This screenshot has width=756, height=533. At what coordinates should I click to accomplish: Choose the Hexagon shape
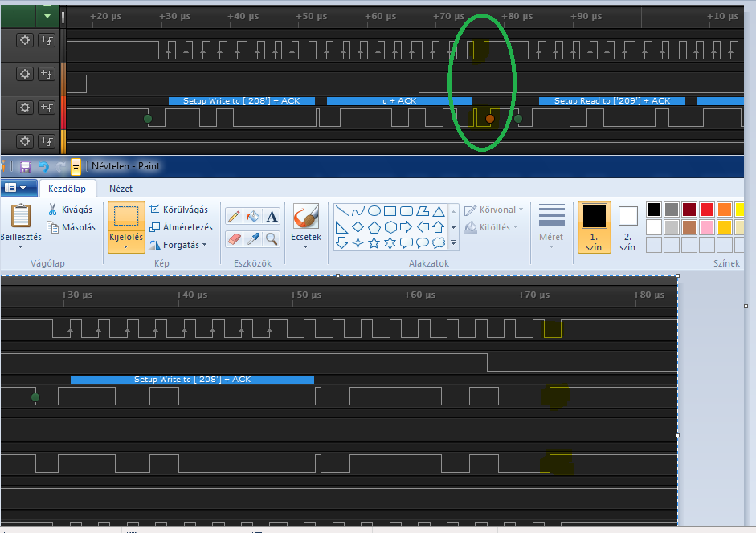[x=390, y=227]
